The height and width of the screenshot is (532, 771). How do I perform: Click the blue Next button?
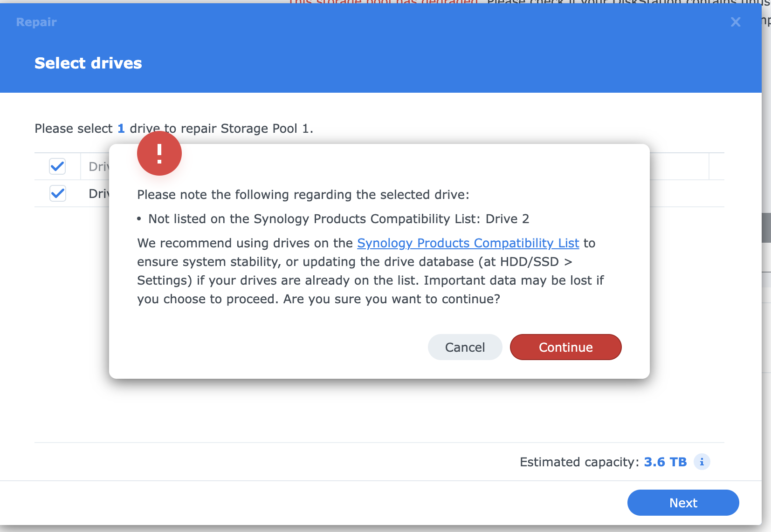coord(683,503)
